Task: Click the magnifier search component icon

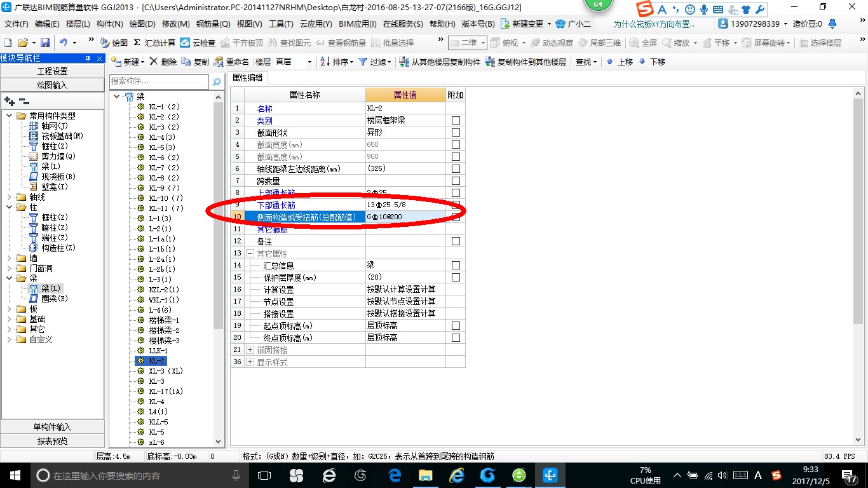Action: pos(217,81)
